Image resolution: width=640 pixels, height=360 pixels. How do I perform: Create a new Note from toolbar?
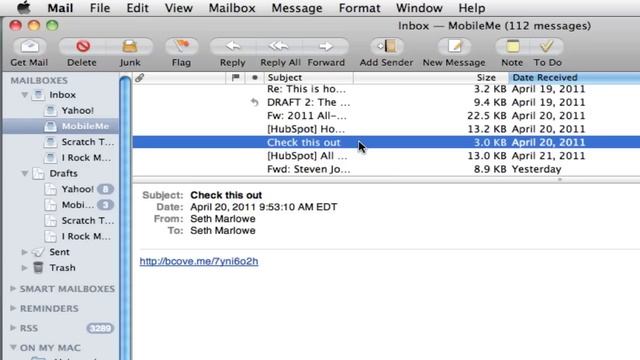point(513,46)
